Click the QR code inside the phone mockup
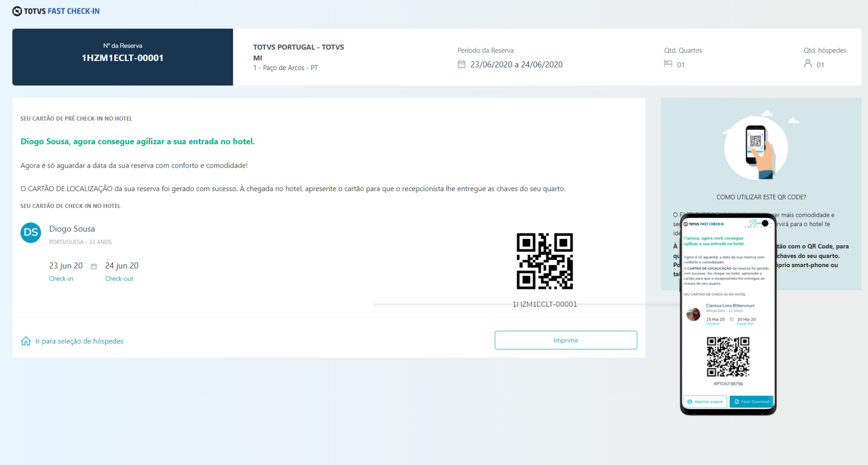This screenshot has width=868, height=465. [728, 357]
